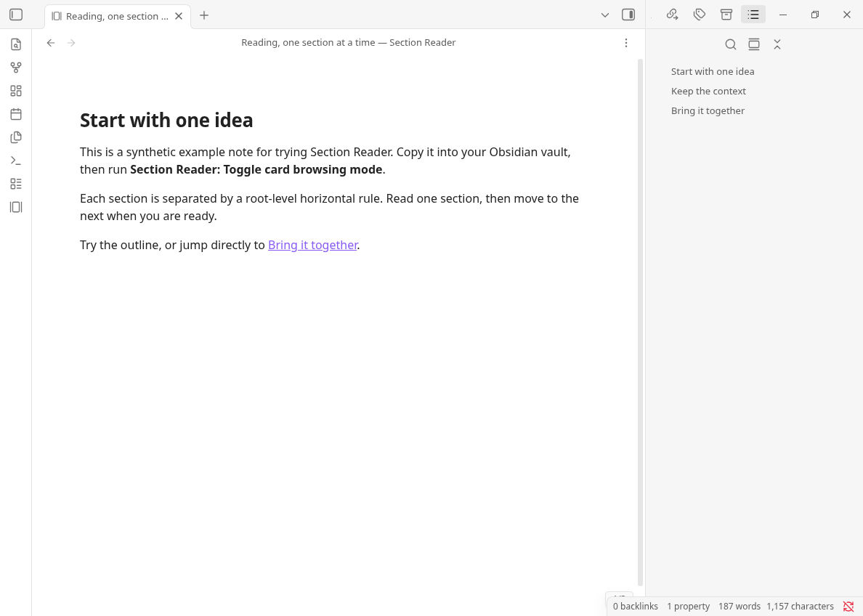The width and height of the screenshot is (863, 616).
Task: Open the note's more options menu
Action: click(625, 43)
